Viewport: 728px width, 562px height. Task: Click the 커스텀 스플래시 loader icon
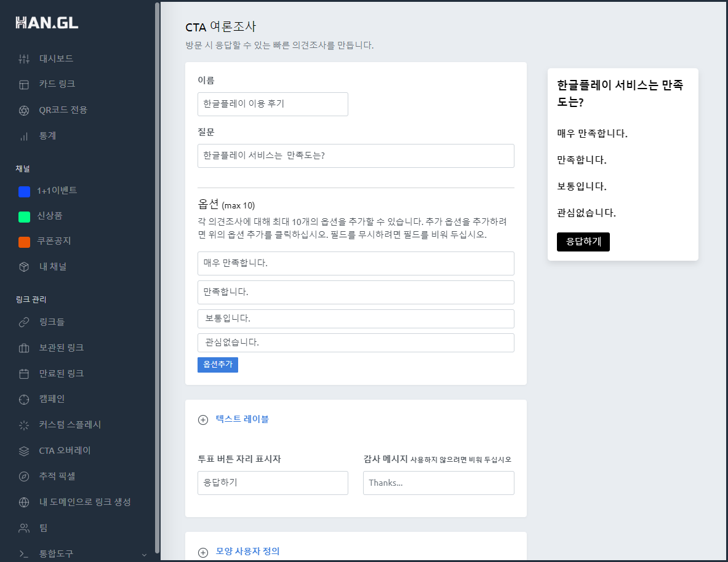[x=24, y=425]
